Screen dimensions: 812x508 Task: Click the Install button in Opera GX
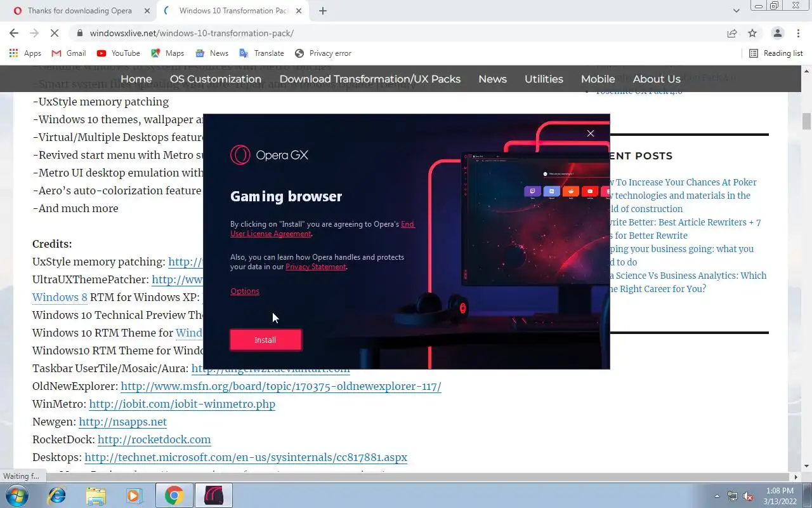coord(265,340)
